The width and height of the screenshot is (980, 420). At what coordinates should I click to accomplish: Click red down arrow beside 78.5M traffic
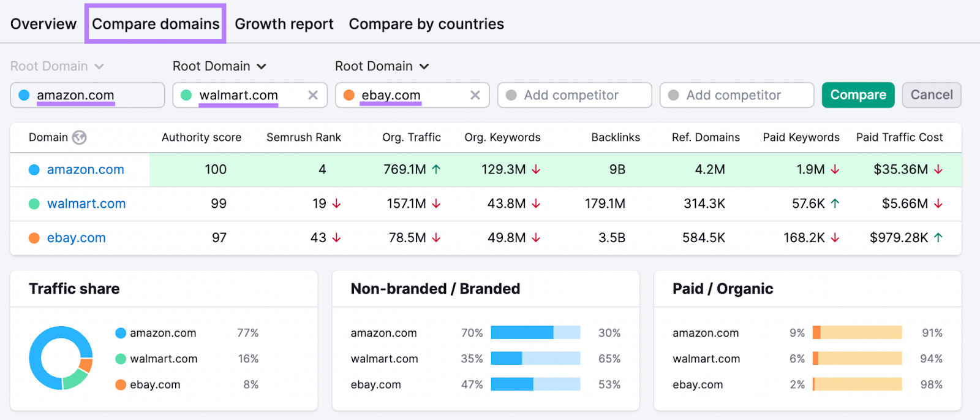436,238
